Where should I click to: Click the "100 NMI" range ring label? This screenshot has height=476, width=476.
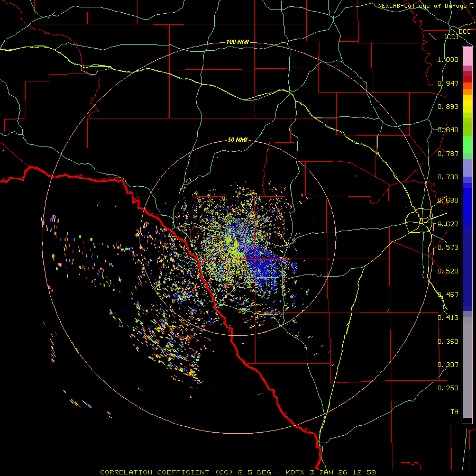(237, 42)
